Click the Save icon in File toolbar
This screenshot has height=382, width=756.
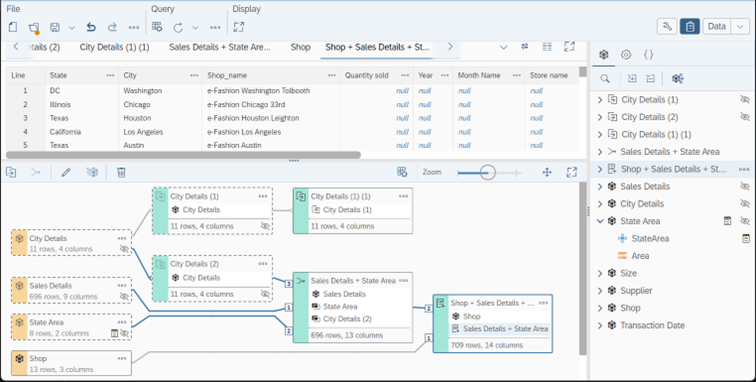55,27
